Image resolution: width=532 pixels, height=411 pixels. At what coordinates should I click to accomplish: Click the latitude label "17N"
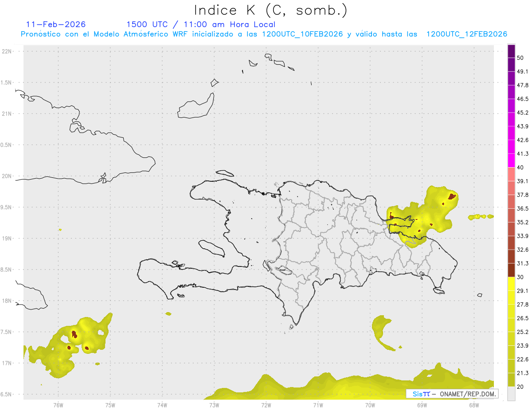pyautogui.click(x=7, y=363)
